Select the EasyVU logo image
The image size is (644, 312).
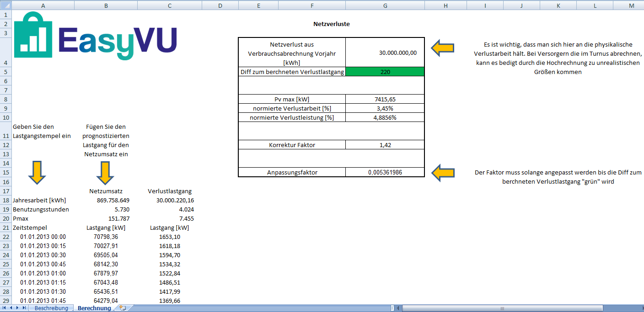click(x=95, y=36)
